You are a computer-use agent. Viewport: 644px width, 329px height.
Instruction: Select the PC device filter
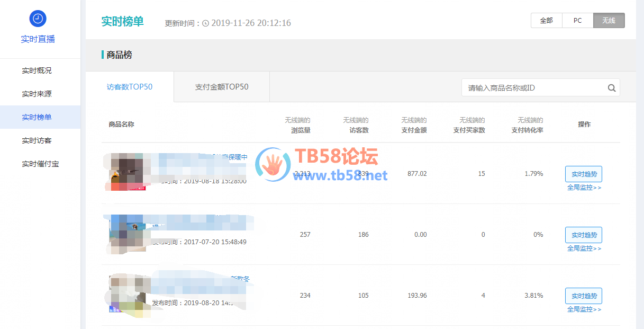point(577,21)
